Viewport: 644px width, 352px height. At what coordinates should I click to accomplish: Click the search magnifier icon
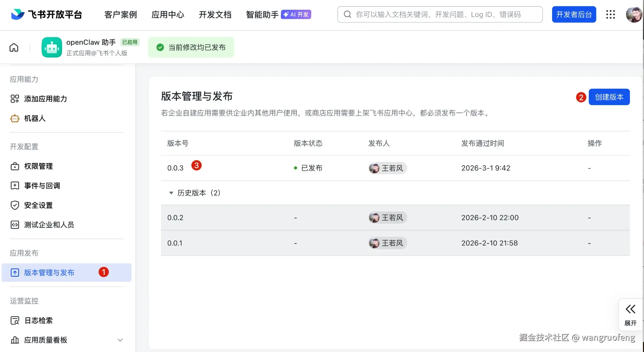[x=347, y=14]
